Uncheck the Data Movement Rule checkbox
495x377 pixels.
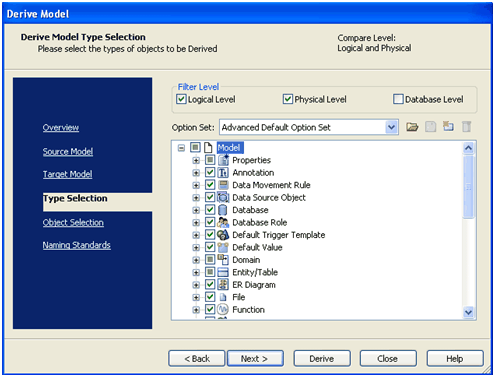[210, 185]
